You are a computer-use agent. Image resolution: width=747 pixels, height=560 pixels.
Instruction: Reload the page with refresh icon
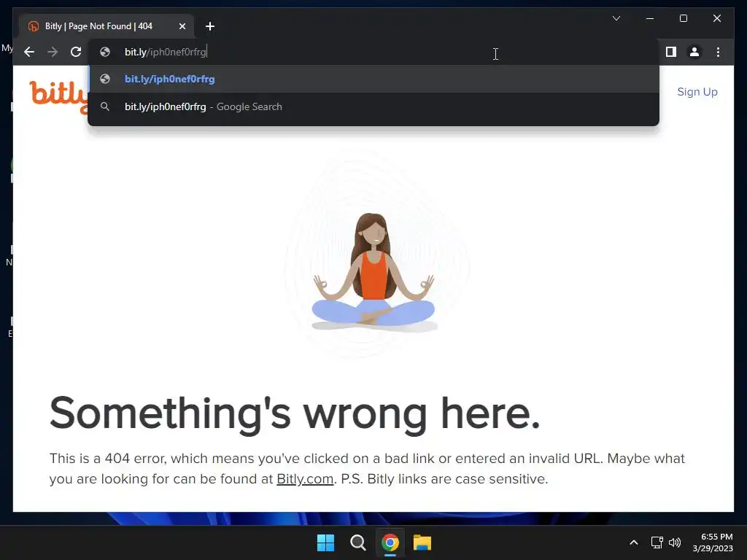(x=76, y=52)
